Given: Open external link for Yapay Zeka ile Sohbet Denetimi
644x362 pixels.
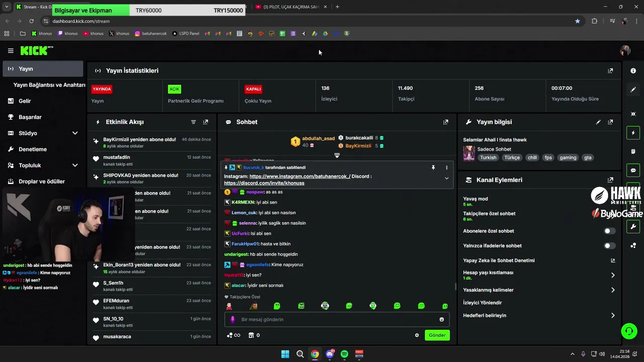Looking at the screenshot, I should click(613, 260).
